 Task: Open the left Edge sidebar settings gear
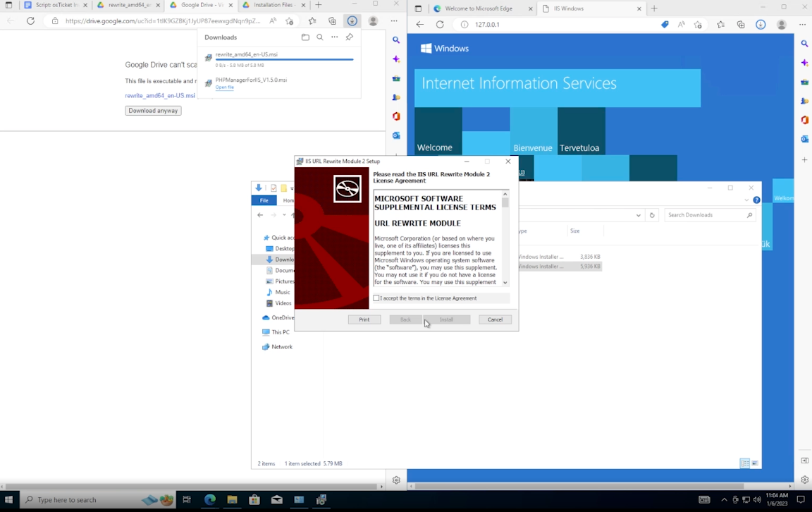[396, 480]
